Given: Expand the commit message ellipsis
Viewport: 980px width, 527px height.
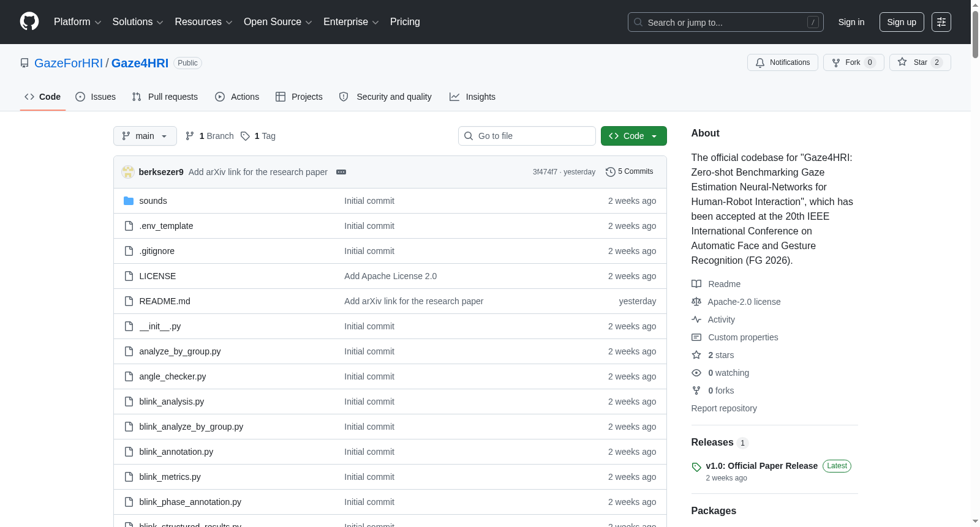Looking at the screenshot, I should tap(341, 172).
